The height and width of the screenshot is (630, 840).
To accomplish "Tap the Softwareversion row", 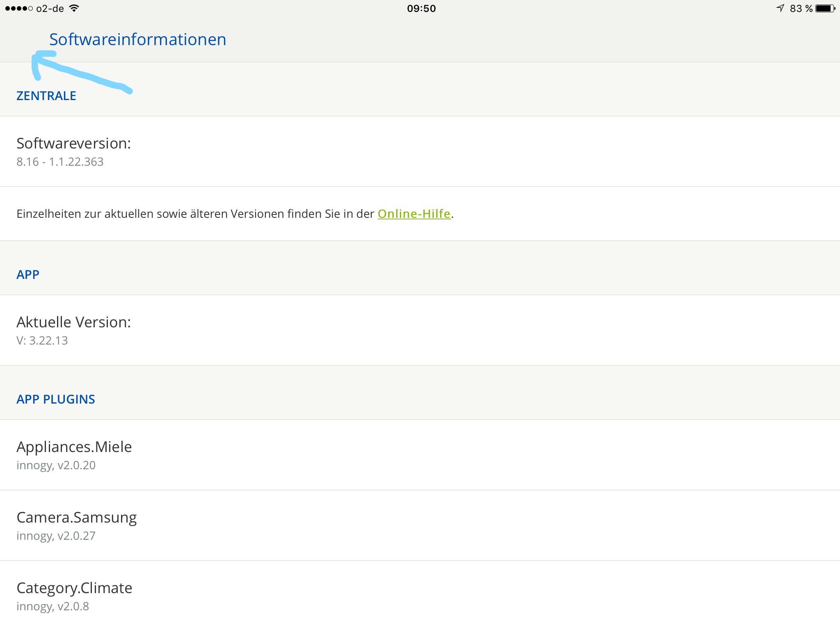I will [x=74, y=144].
